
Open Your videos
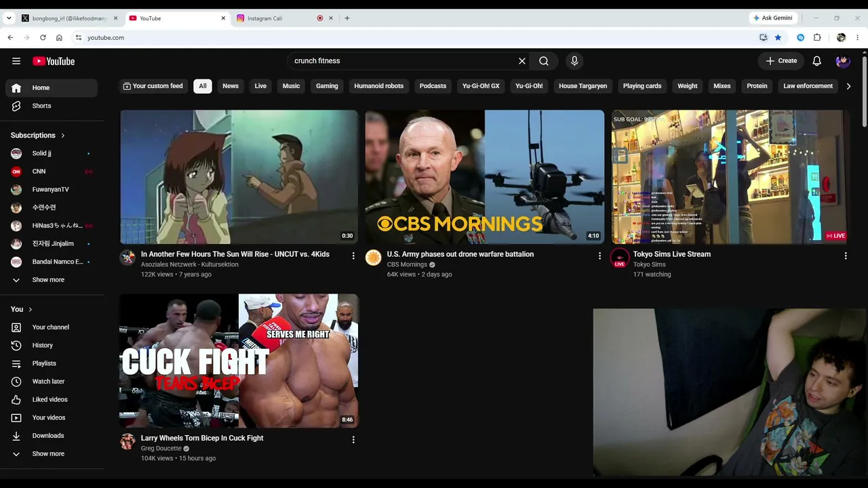(x=52, y=418)
